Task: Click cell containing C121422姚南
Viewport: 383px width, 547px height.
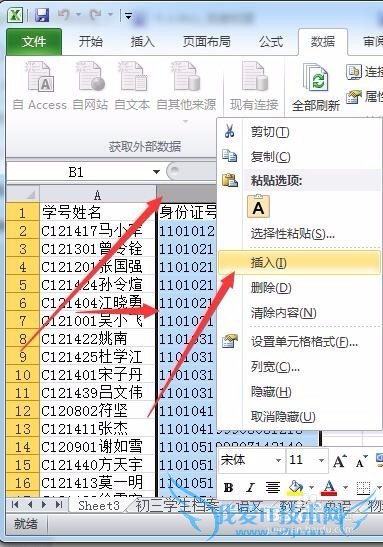Action: [x=98, y=338]
